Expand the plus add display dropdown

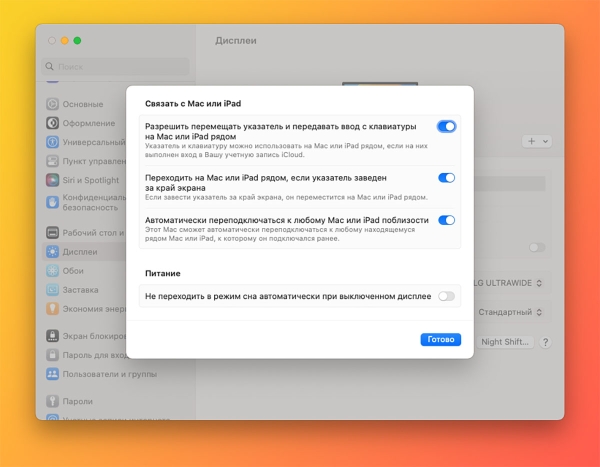click(537, 141)
